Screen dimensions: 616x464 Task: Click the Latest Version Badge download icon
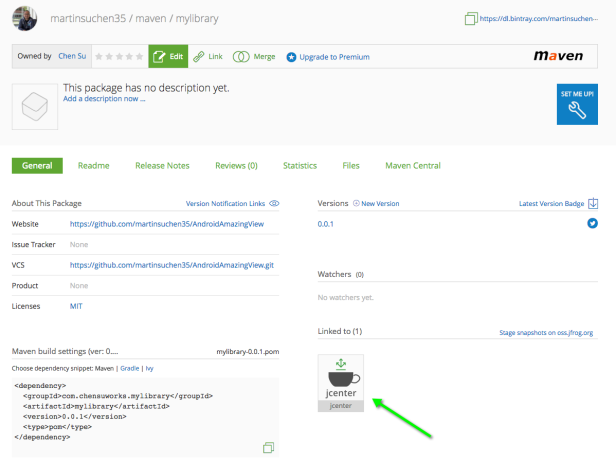[593, 203]
